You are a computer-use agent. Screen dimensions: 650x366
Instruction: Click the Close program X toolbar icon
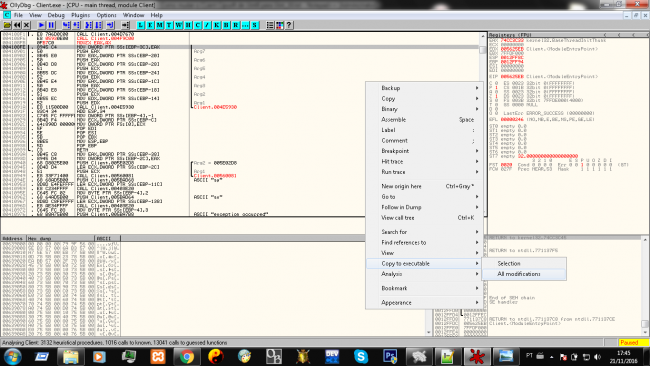point(27,25)
